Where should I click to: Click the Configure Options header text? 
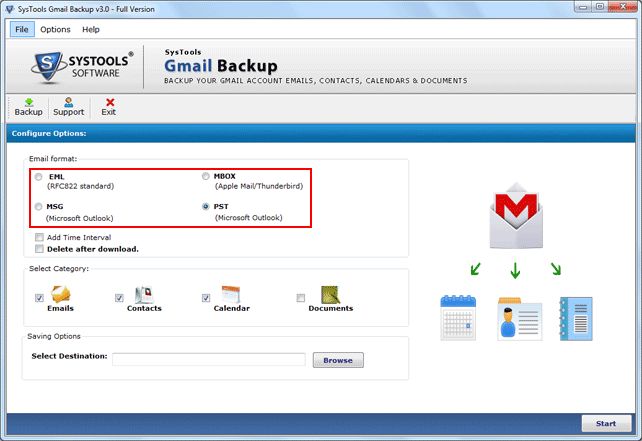pyautogui.click(x=49, y=133)
